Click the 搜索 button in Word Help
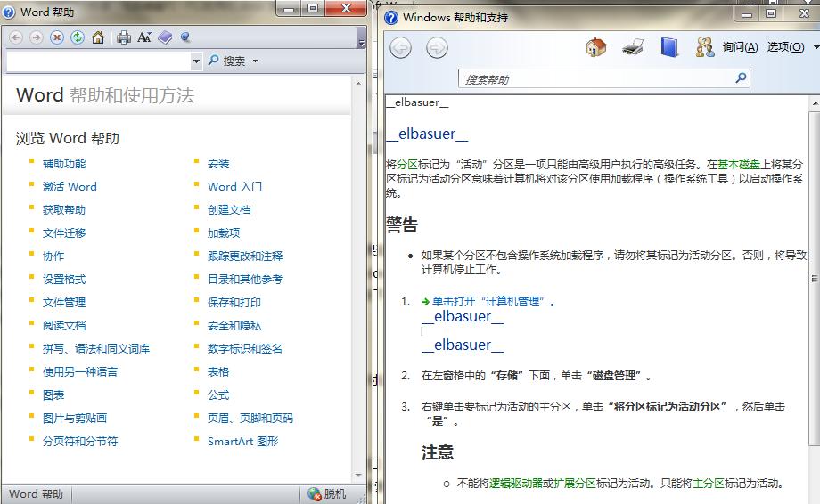820x504 pixels. coord(227,61)
